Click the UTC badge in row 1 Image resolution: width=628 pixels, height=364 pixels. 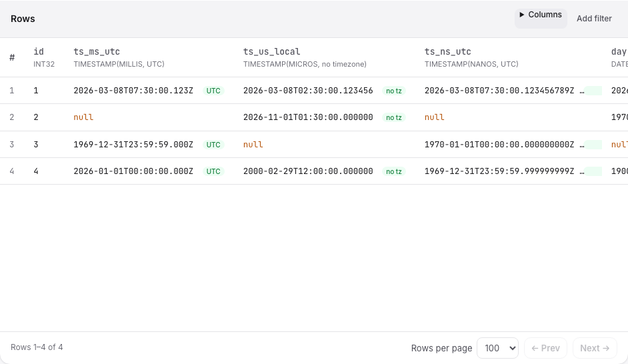pos(213,91)
